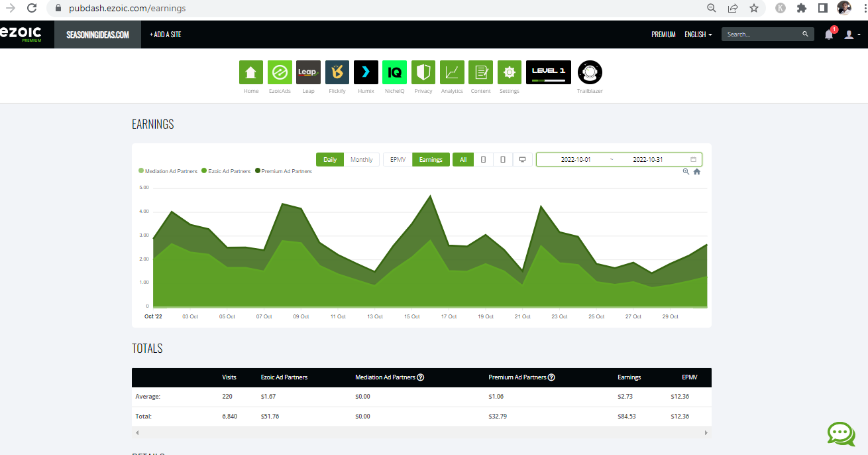This screenshot has height=455, width=868.
Task: Click the Premium Ad Partners total $32.79
Action: click(498, 417)
